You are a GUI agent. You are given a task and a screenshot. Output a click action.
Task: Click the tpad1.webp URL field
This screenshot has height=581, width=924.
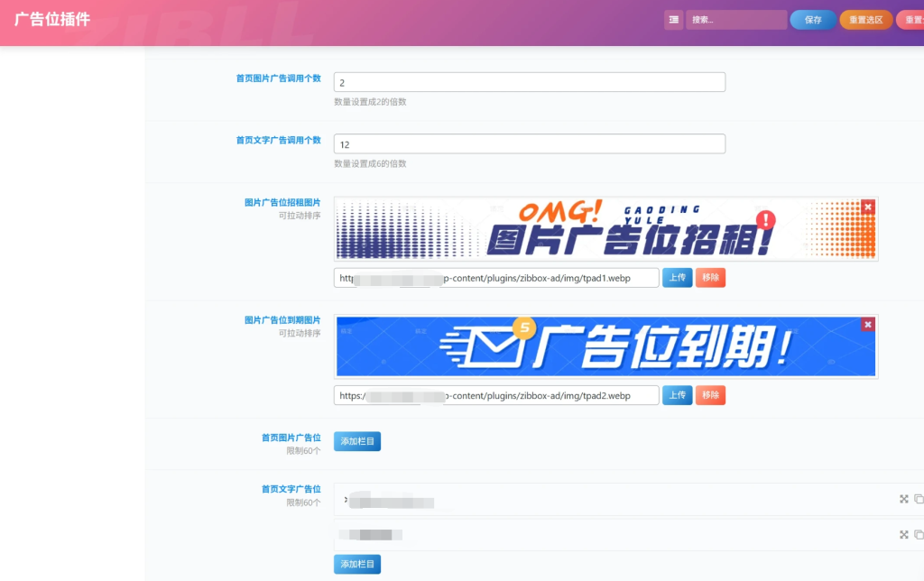click(x=496, y=278)
